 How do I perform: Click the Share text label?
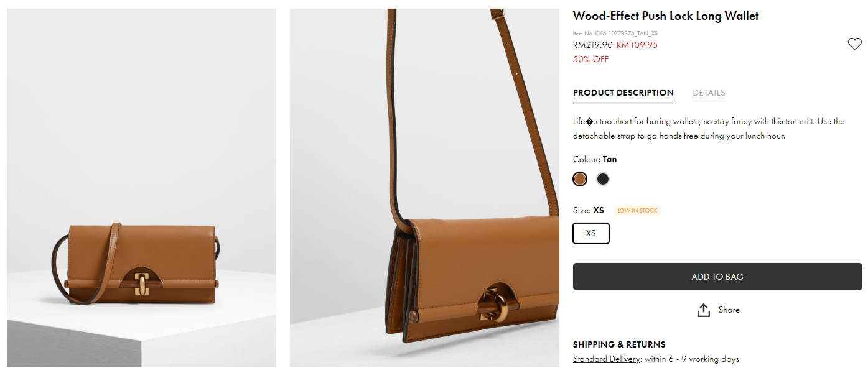(729, 310)
